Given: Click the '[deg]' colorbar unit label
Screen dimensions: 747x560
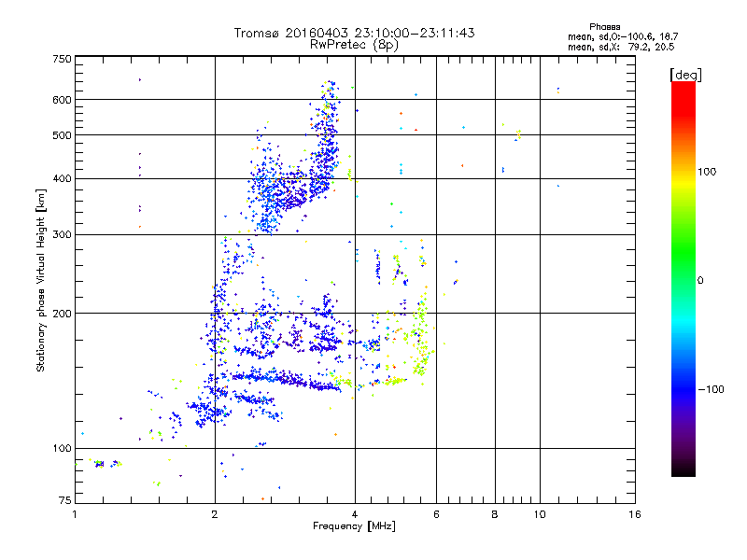Looking at the screenshot, I should pos(685,75).
